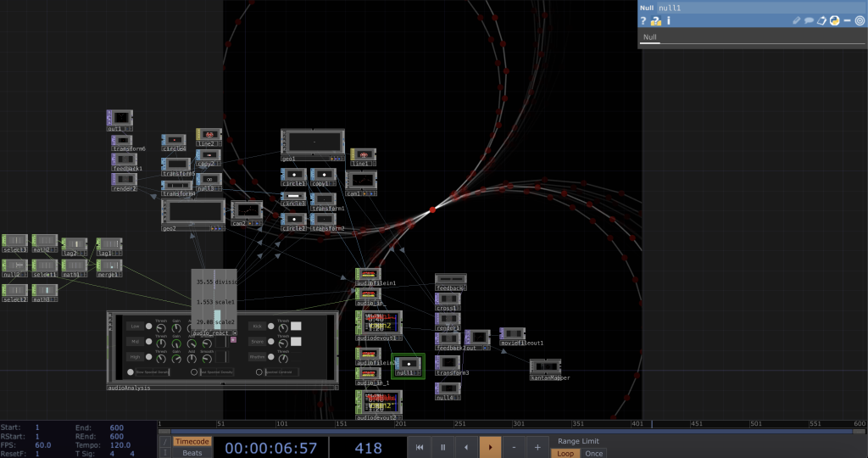Viewport: 868px width, 458px height.
Task: Open the notepad icon in the parameter header
Action: point(821,20)
